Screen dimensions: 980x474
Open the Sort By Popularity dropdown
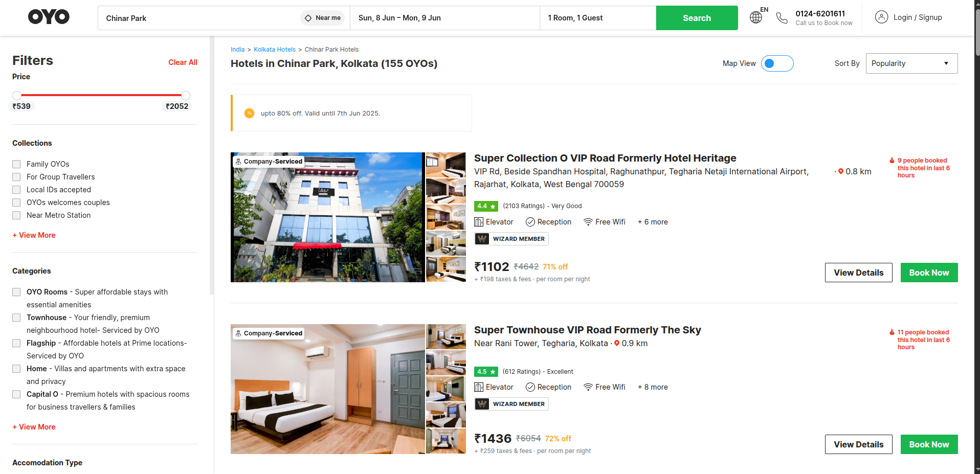tap(911, 63)
